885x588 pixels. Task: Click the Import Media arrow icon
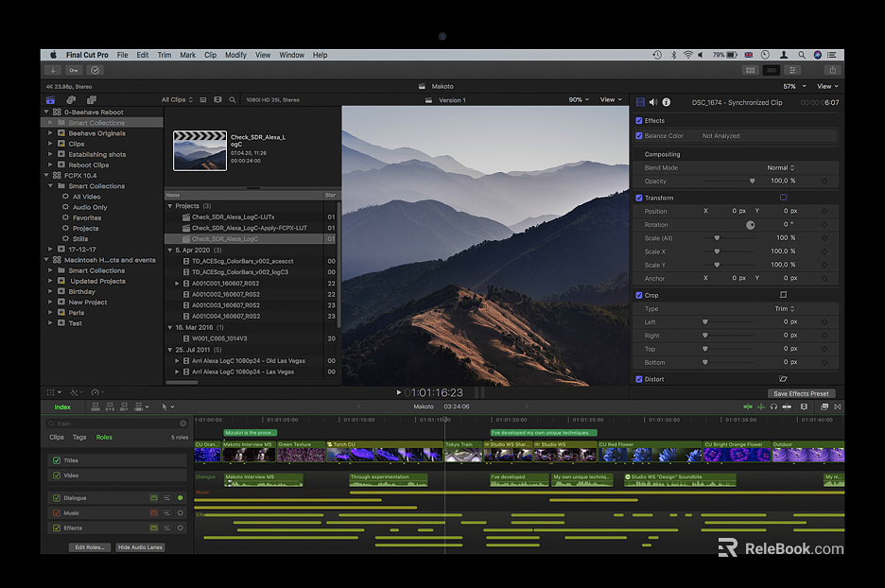click(53, 70)
